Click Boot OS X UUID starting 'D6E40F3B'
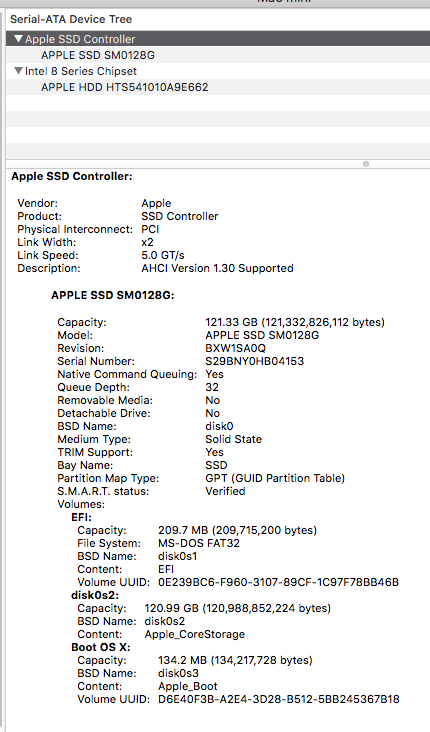Image resolution: width=430 pixels, height=732 pixels. tap(279, 699)
